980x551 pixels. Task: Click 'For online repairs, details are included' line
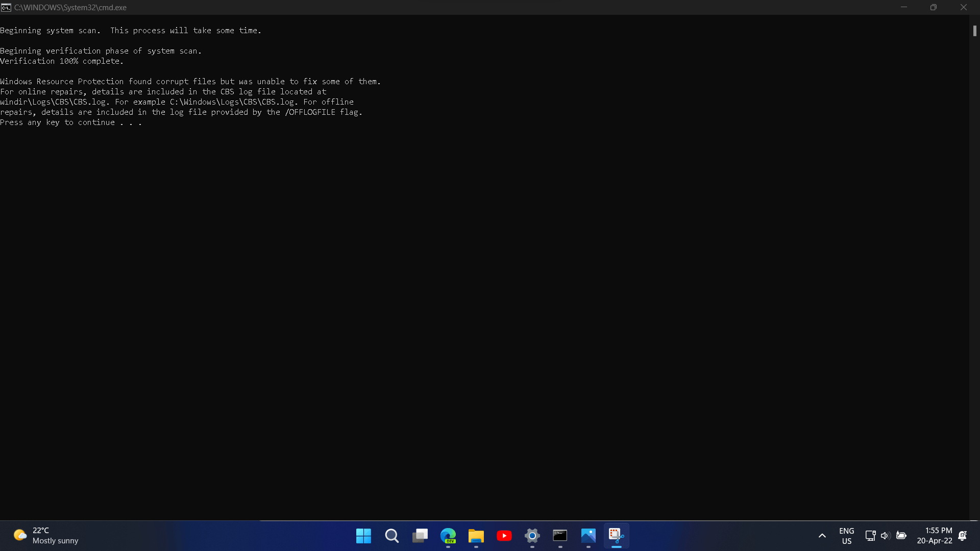(x=163, y=92)
